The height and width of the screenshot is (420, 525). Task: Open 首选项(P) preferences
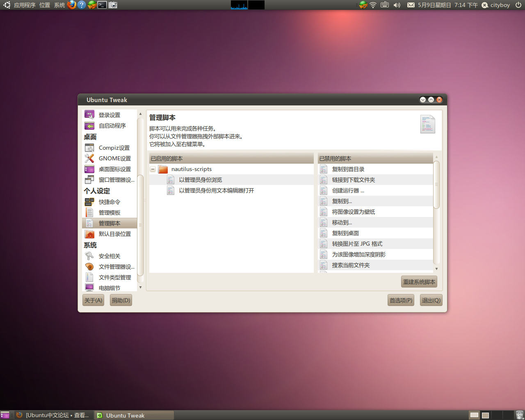401,300
